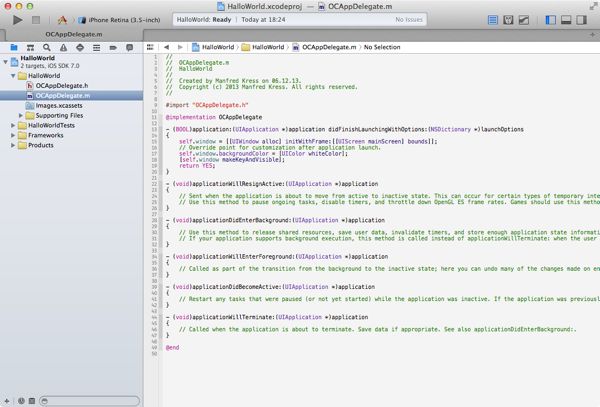Viewport: 600px width, 407px height.
Task: Open the Test navigator
Action: point(80,47)
